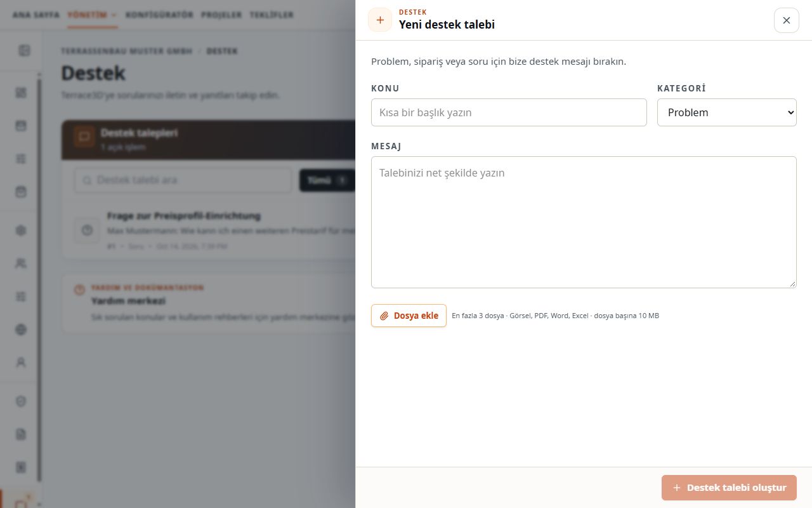Viewport: 812px width, 508px height.
Task: Select the Tümü filter button
Action: [x=327, y=180]
